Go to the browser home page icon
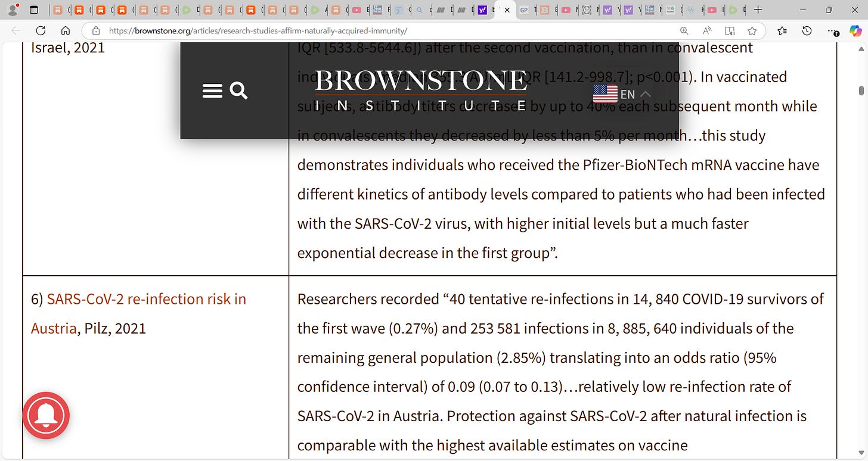The image size is (868, 461). click(x=66, y=31)
